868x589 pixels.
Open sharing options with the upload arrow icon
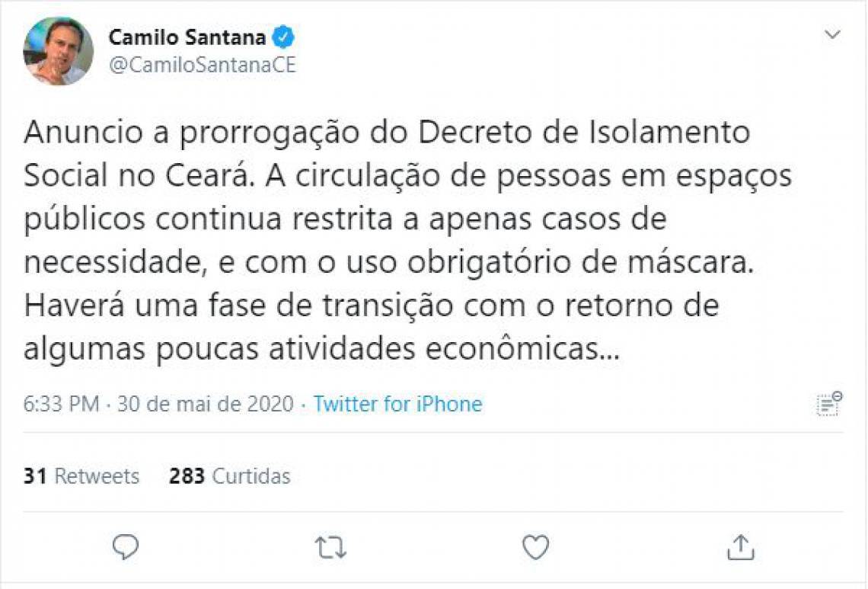pyautogui.click(x=742, y=544)
